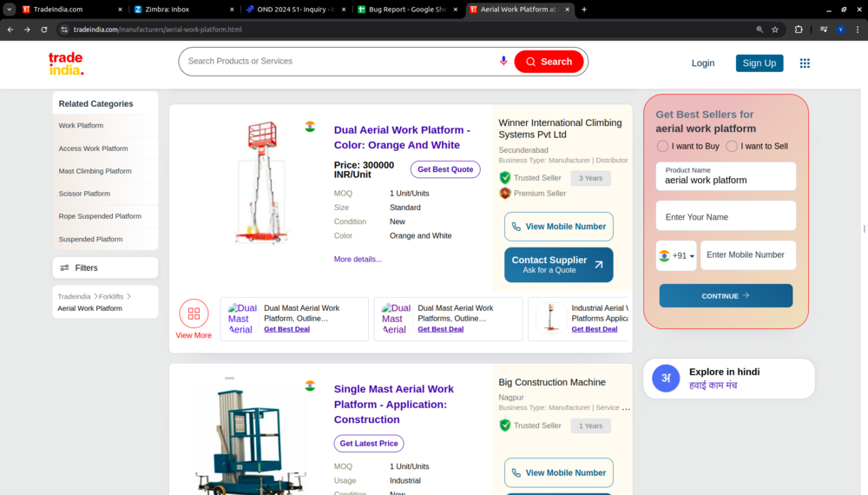
Task: Click Get Best Deal under Industrial Aerial Platforms
Action: (x=595, y=329)
